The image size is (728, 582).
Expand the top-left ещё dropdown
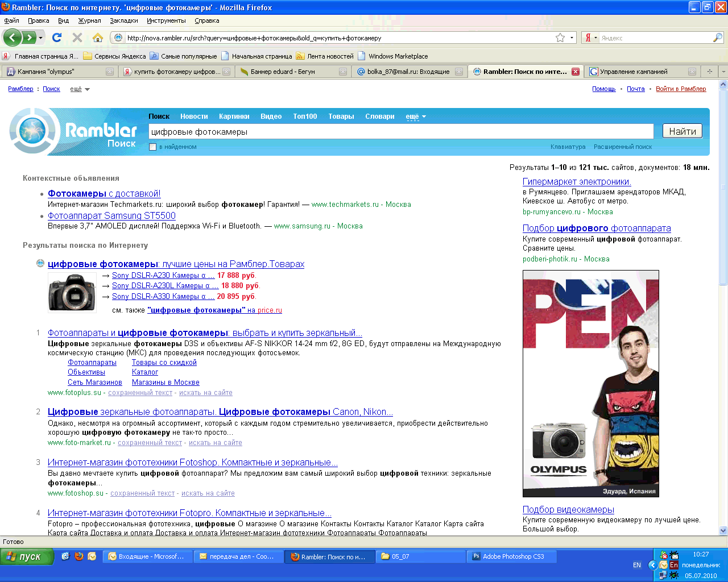click(80, 89)
